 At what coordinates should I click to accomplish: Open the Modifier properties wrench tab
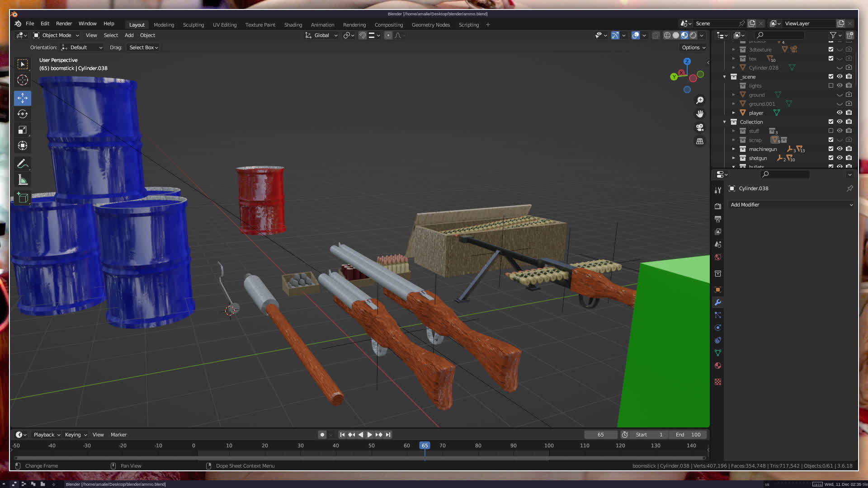[717, 302]
